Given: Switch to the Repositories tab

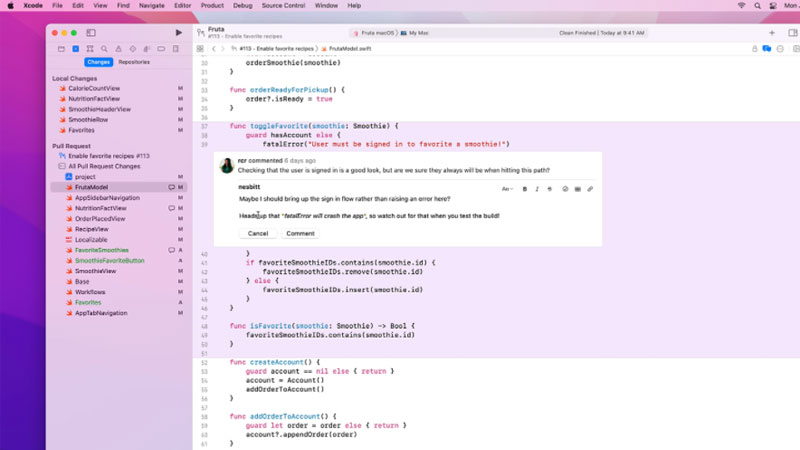Looking at the screenshot, I should tap(134, 62).
